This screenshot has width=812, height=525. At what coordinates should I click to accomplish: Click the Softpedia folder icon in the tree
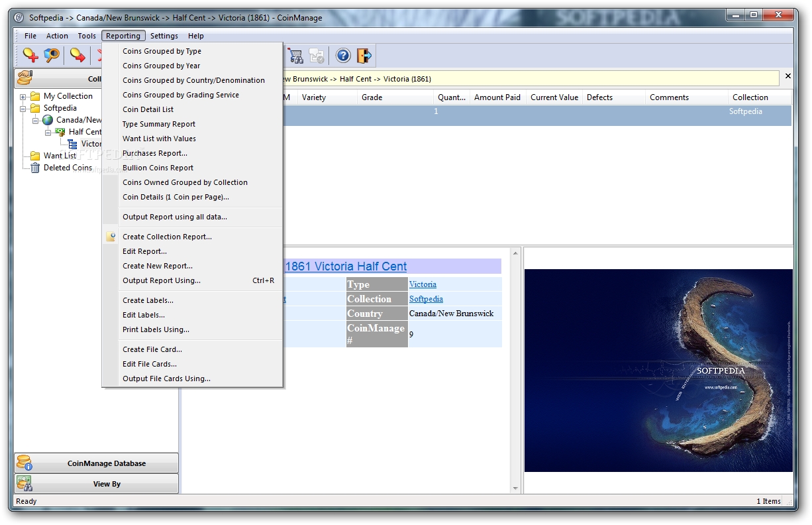(35, 108)
